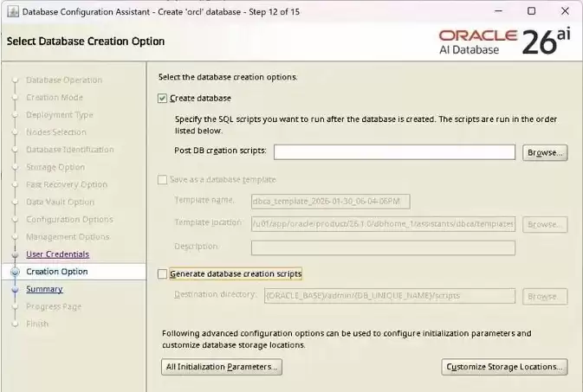Click the 'Following advanced configuration options' paragraph
The height and width of the screenshot is (392, 583).
click(x=347, y=339)
